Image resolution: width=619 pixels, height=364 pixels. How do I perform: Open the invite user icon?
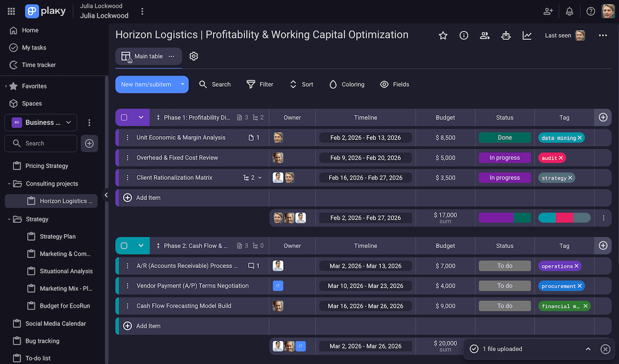pyautogui.click(x=548, y=11)
